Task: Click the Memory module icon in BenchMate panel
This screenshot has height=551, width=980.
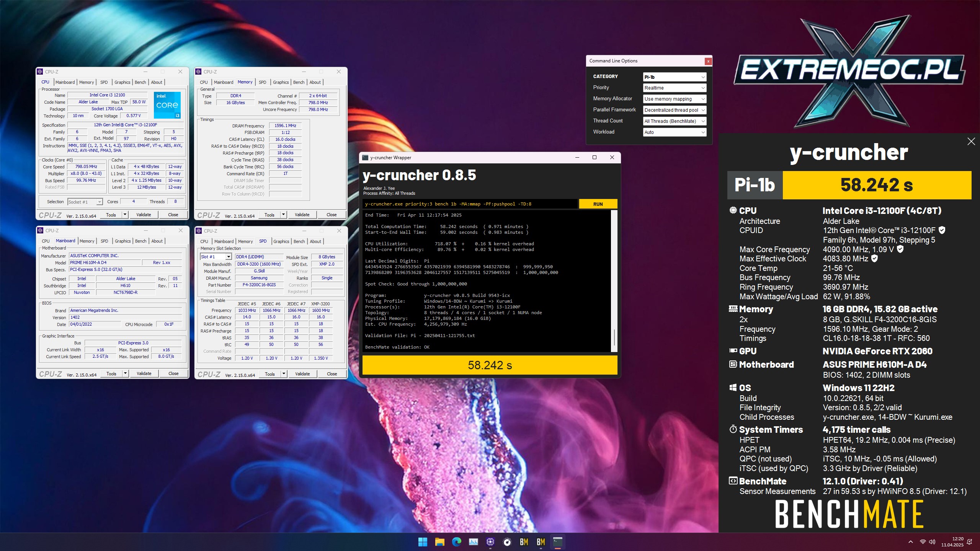Action: coord(733,308)
